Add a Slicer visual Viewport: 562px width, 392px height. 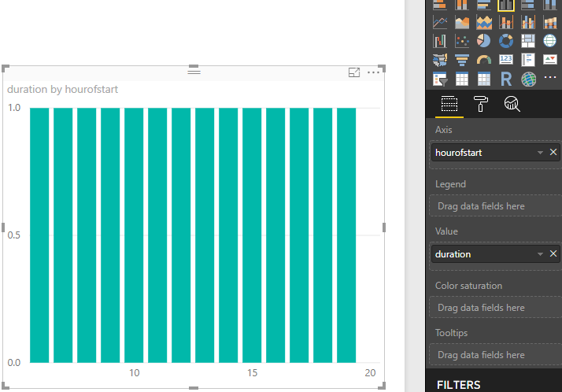click(440, 80)
